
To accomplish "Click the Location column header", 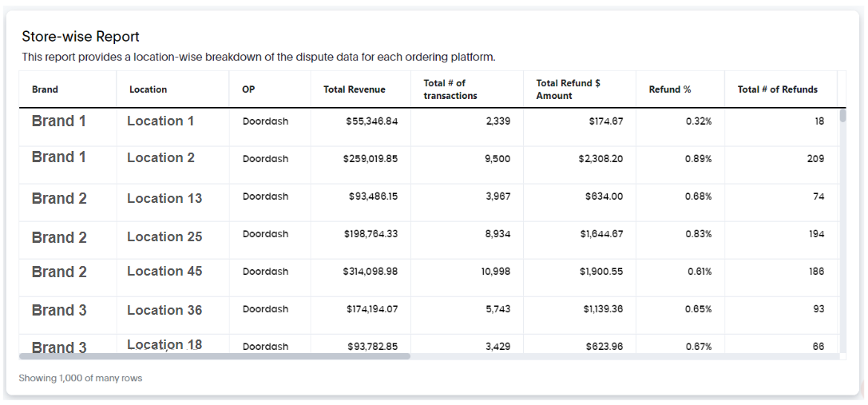I will tap(148, 89).
